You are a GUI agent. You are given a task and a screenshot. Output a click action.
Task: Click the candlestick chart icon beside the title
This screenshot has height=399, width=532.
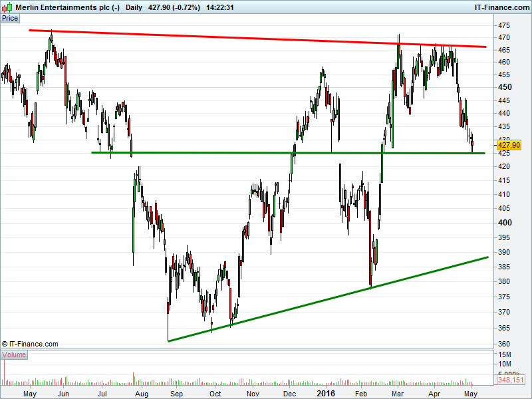tap(7, 7)
